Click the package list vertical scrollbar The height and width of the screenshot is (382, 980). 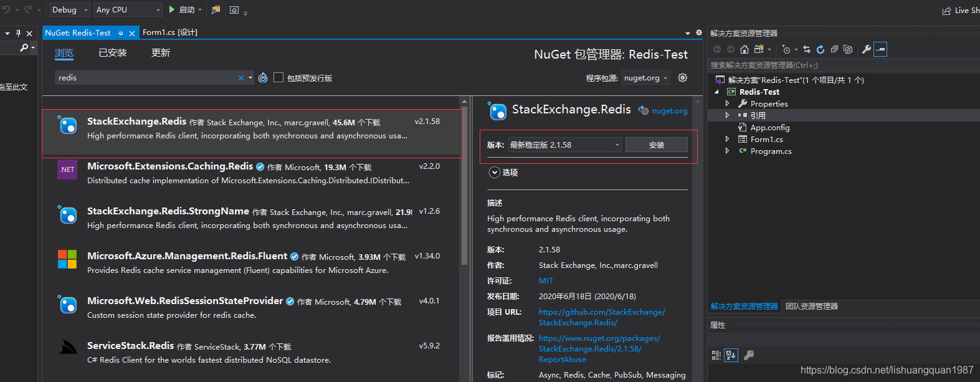coord(464,187)
